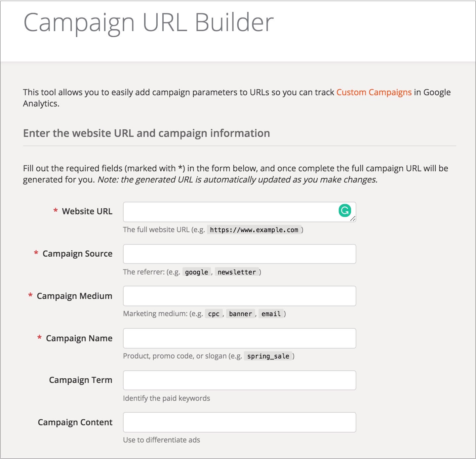Click the green Grammarly icon
Viewport: 476px width, 459px height.
pyautogui.click(x=345, y=210)
